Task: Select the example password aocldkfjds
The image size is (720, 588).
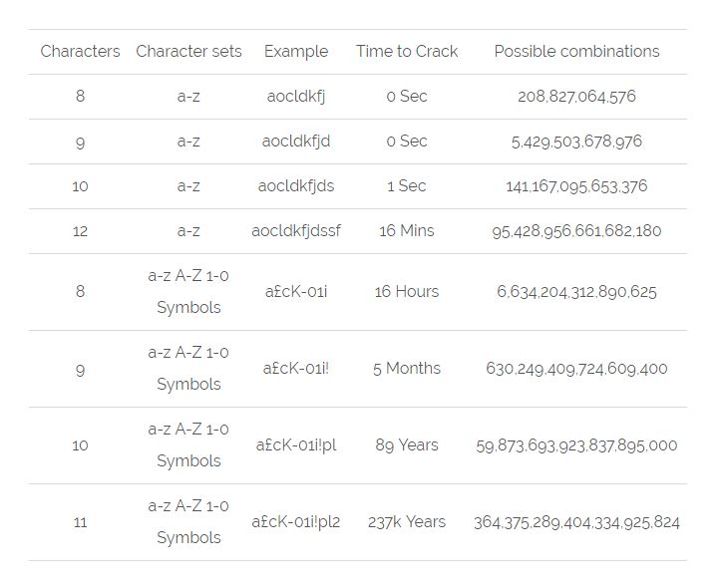Action: tap(296, 186)
